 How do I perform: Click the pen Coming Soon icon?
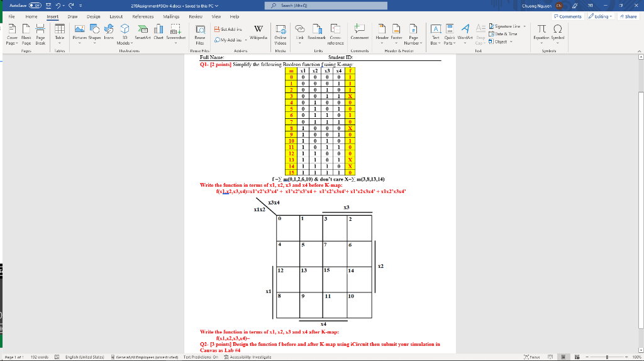[x=575, y=6]
